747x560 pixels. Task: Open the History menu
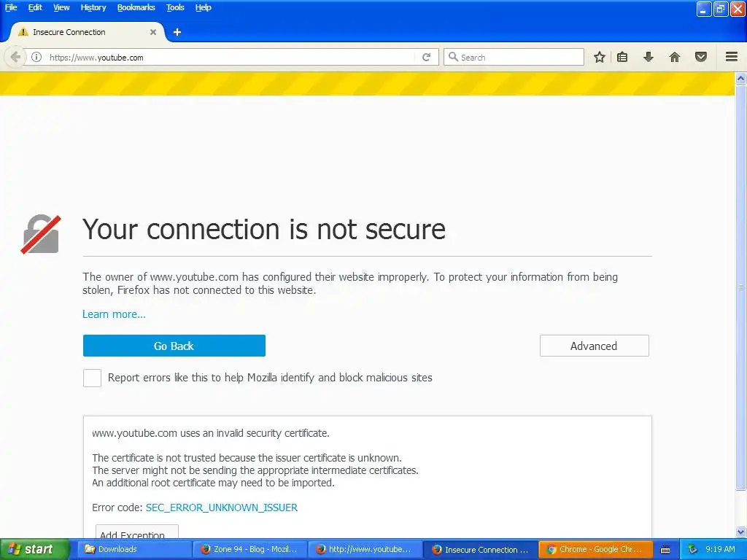click(93, 7)
